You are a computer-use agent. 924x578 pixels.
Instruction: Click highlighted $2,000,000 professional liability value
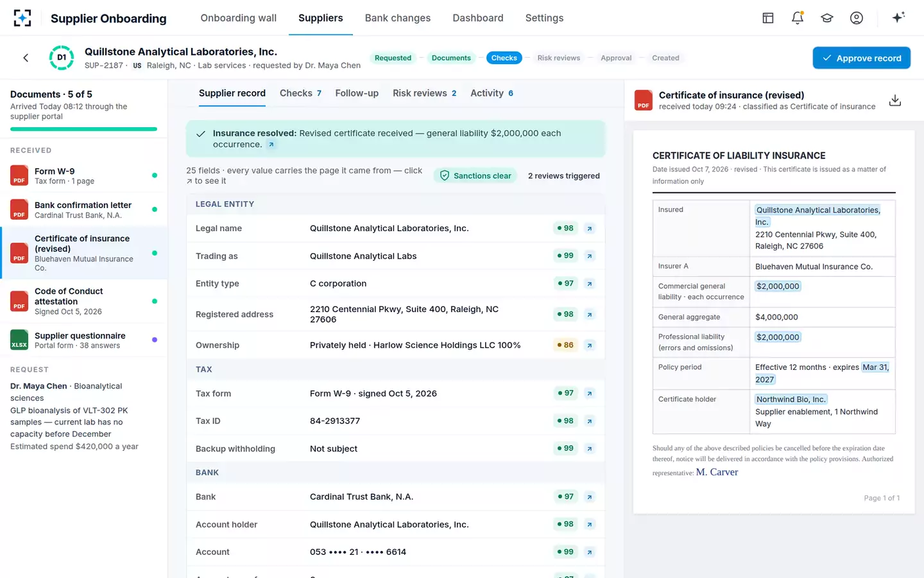(778, 337)
